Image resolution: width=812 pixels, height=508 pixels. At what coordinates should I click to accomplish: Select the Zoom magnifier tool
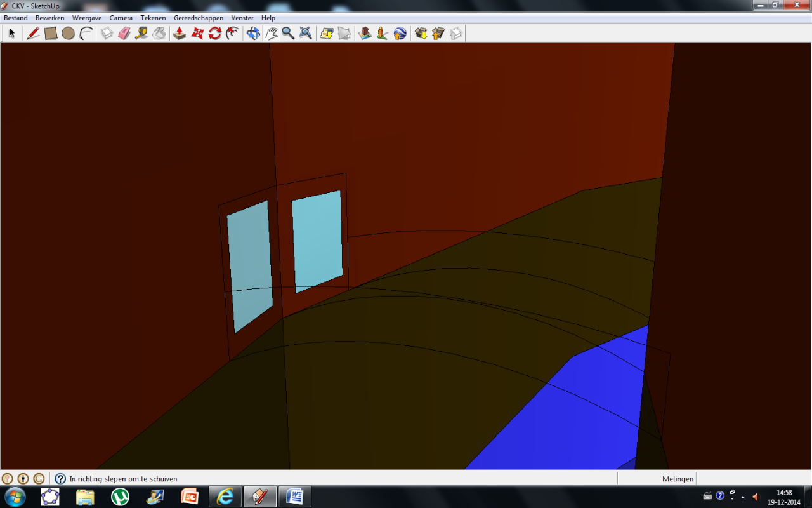pos(289,34)
